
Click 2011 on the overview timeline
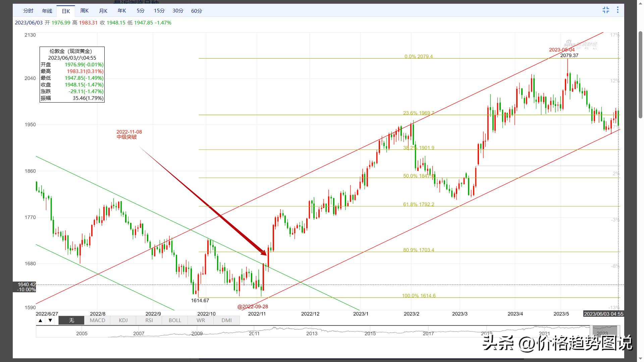click(254, 334)
